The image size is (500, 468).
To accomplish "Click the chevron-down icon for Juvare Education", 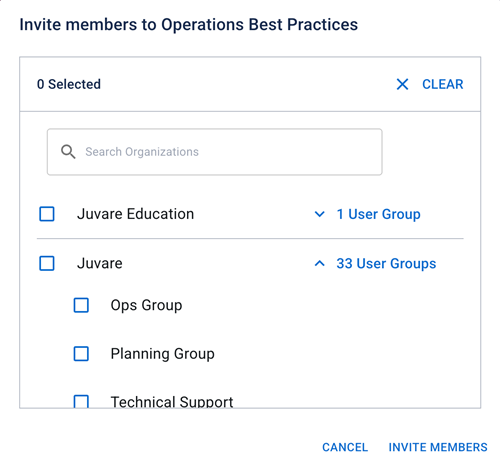I will coord(319,214).
